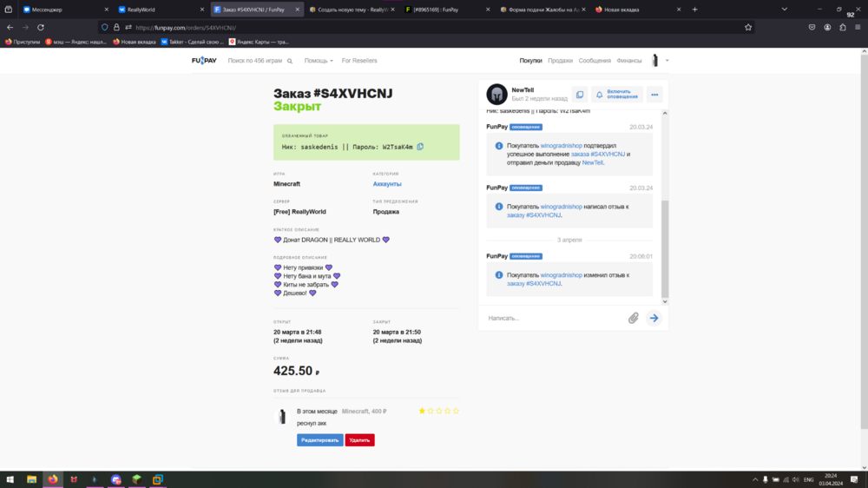Open the Firefox extensions icon
The image size is (868, 488).
843,27
